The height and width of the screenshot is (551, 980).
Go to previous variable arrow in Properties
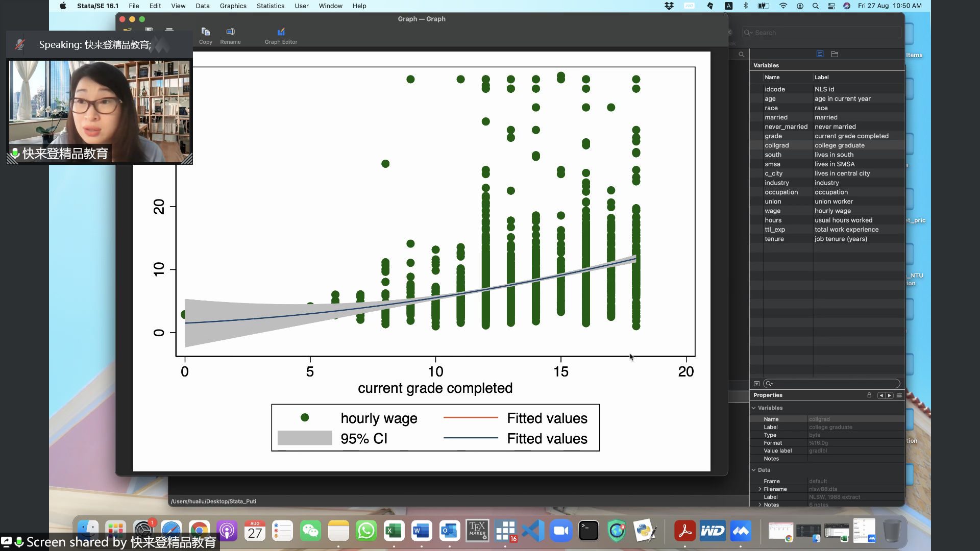coord(881,395)
